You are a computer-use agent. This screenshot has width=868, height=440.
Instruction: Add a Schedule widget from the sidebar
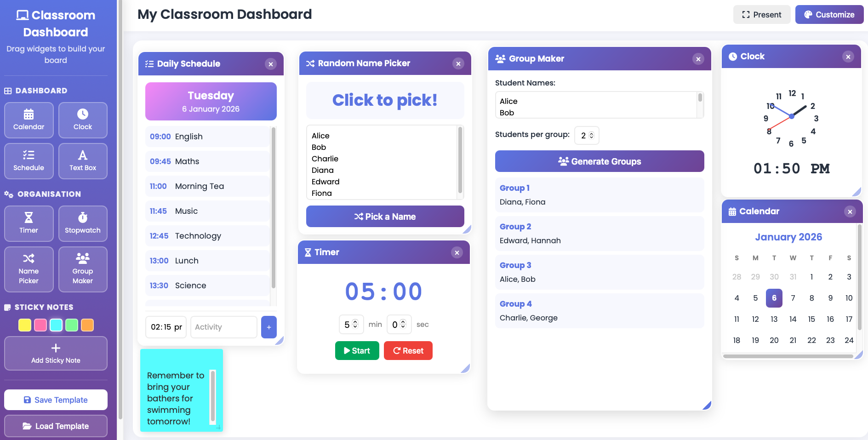pos(29,161)
